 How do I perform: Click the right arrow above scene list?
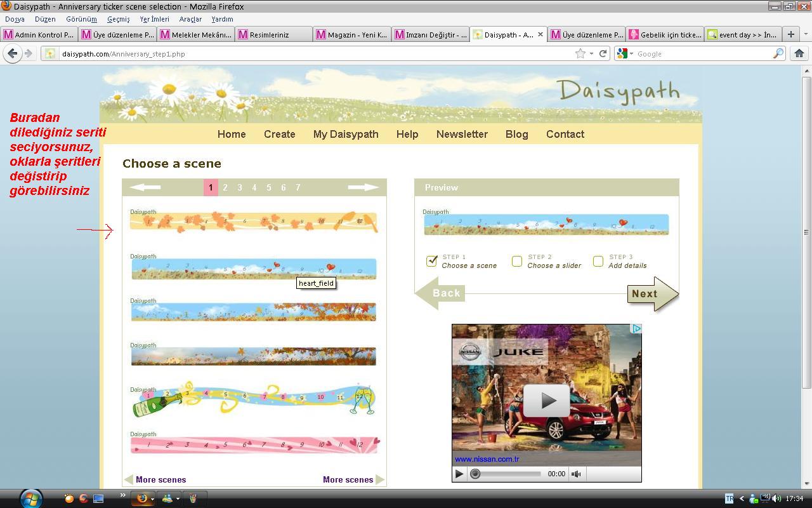[x=363, y=187]
